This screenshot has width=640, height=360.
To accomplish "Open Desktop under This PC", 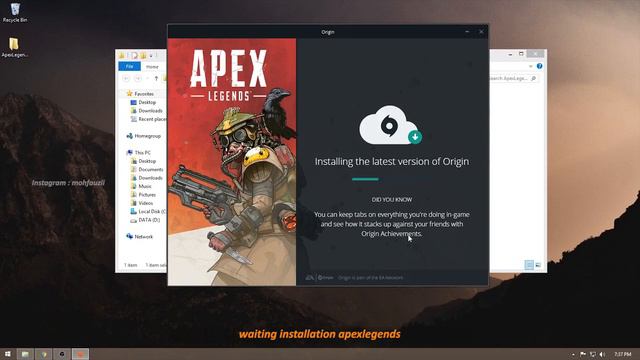I will coord(143,161).
